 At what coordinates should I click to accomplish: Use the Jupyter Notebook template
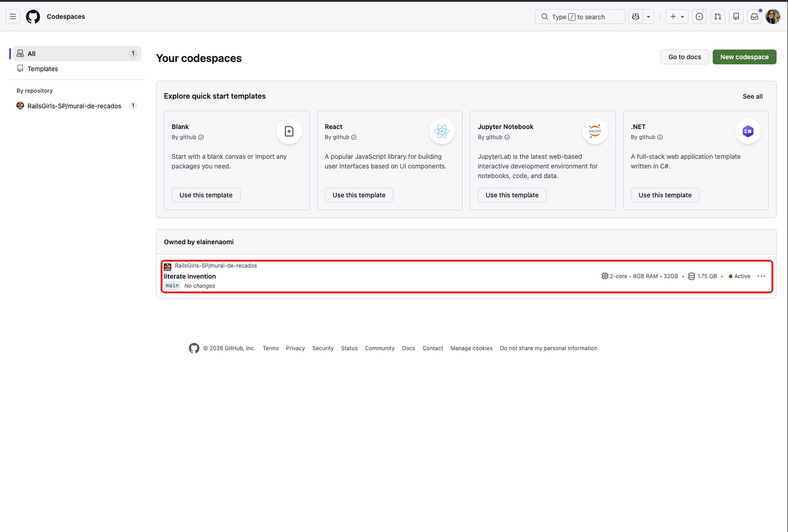point(512,195)
